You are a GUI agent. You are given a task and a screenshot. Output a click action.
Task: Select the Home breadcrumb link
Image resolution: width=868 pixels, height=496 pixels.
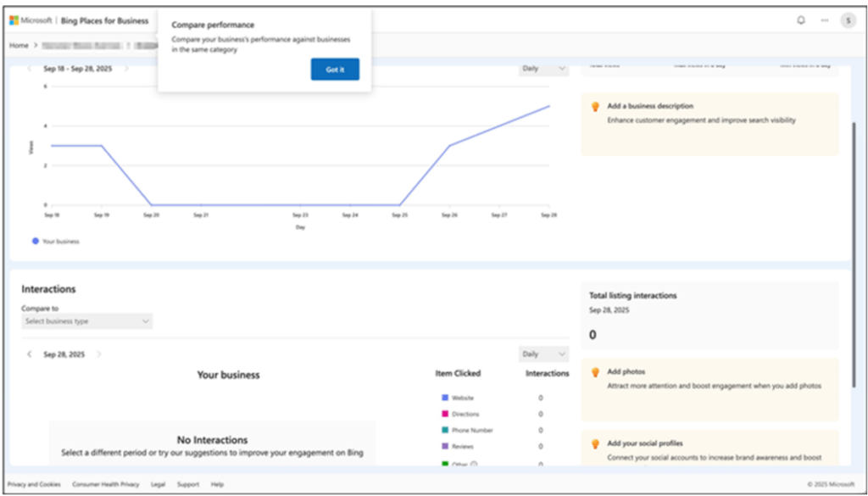18,46
